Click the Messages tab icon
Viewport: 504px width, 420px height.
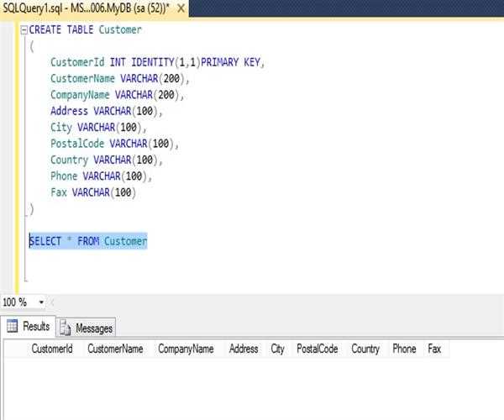(66, 328)
